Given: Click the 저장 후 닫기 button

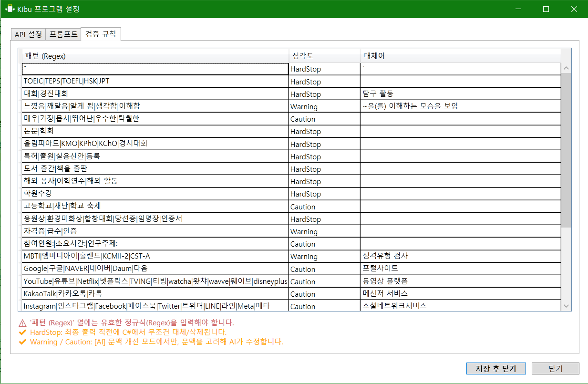Looking at the screenshot, I should (x=496, y=369).
